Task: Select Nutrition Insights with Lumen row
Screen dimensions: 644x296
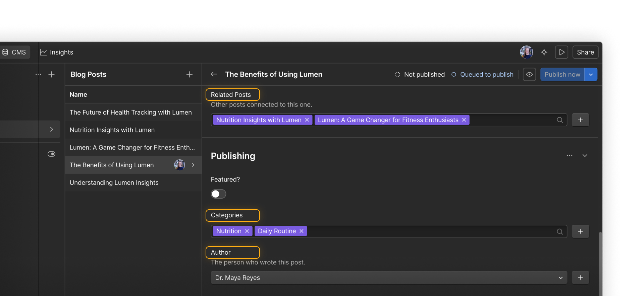Action: 133,130
